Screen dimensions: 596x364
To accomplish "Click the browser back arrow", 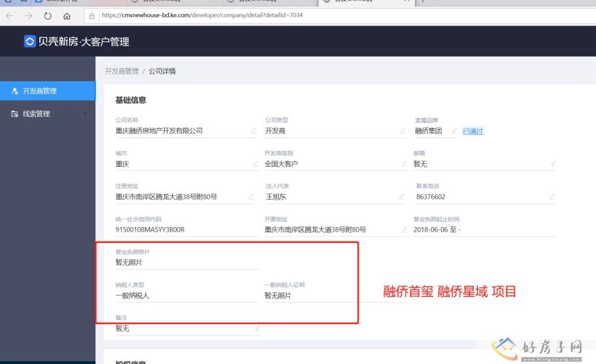I will click(10, 16).
